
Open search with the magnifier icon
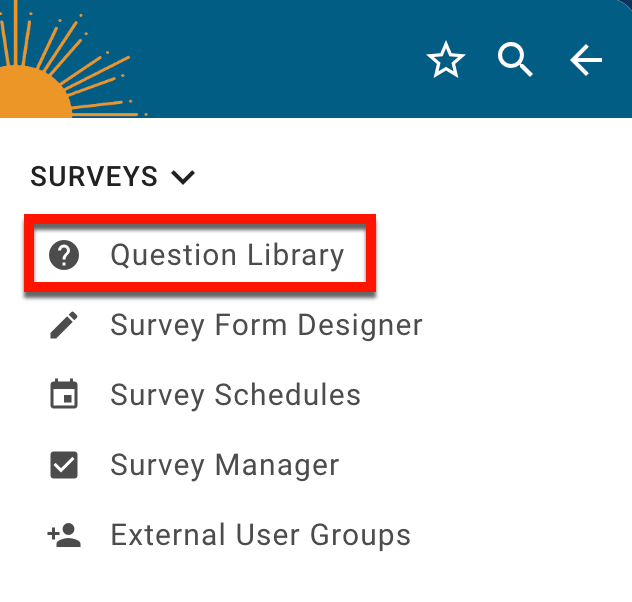point(516,61)
